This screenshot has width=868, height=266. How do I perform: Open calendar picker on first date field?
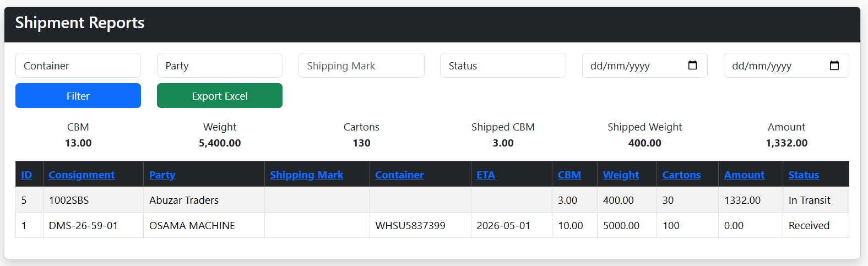coord(692,66)
